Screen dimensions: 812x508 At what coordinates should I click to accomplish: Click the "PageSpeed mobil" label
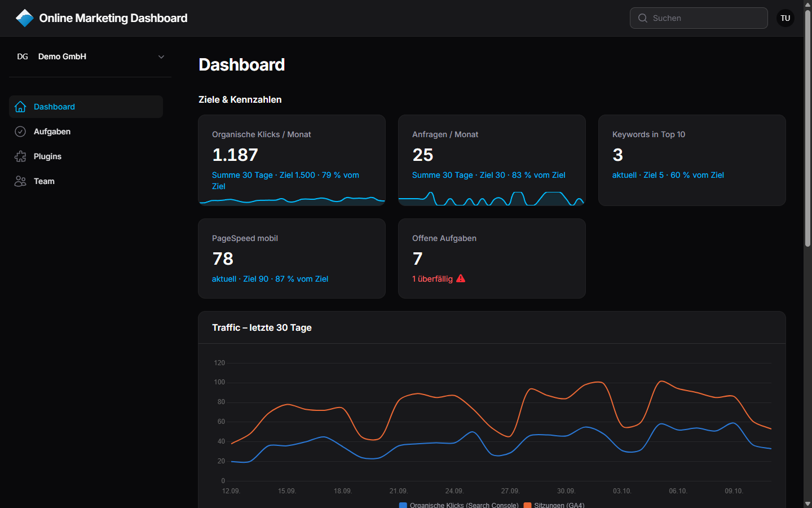point(245,238)
